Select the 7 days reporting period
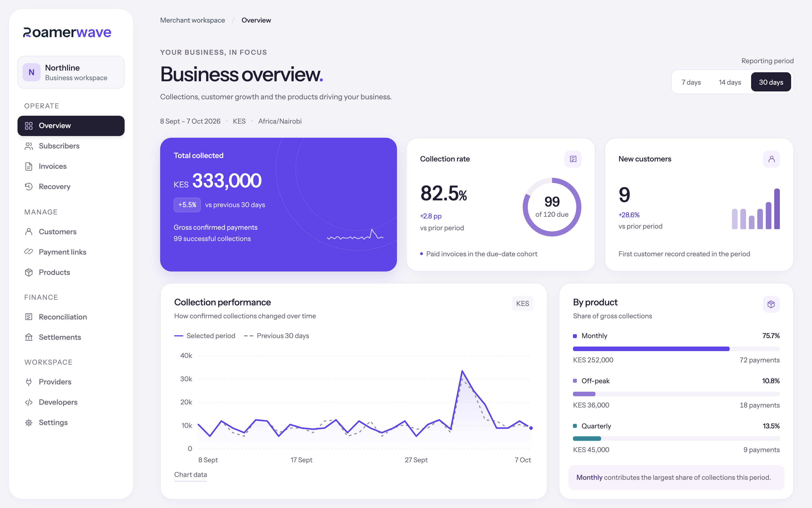Screen dimensions: 812x508 (x=691, y=82)
